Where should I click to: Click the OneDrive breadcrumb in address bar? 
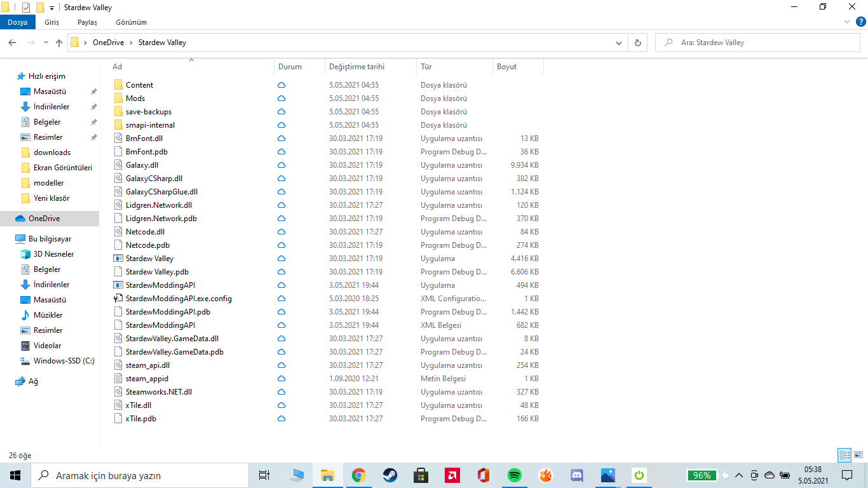click(109, 43)
